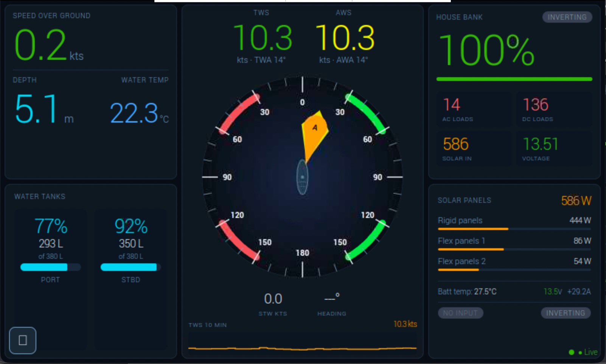Viewport: 606px width, 364px height.
Task: Click the 350 L starboard tank volume
Action: (131, 243)
